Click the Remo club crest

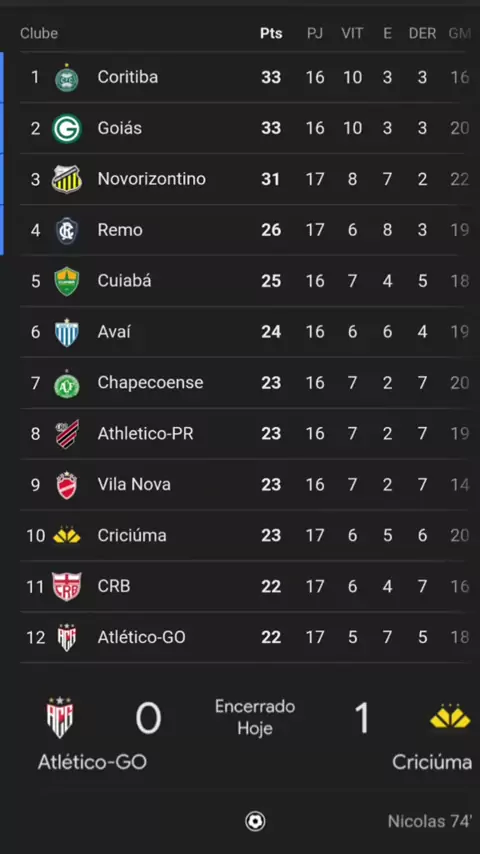pyautogui.click(x=66, y=230)
